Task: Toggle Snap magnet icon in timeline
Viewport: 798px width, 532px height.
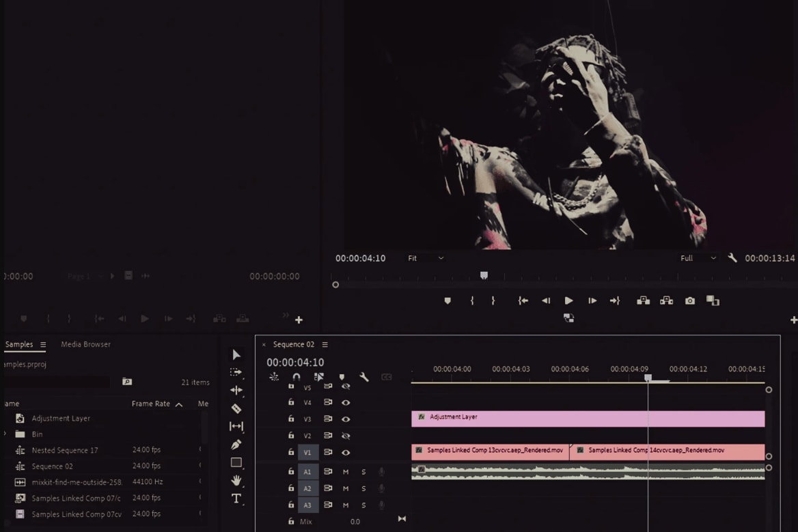Action: (297, 377)
